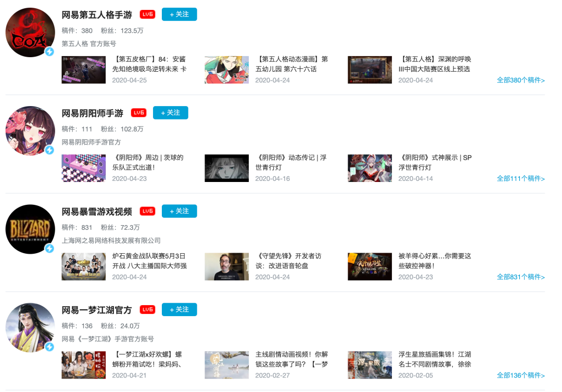Open thumbnail for 炉石黄金战队联赛 video
This screenshot has width=562, height=392.
pyautogui.click(x=83, y=267)
